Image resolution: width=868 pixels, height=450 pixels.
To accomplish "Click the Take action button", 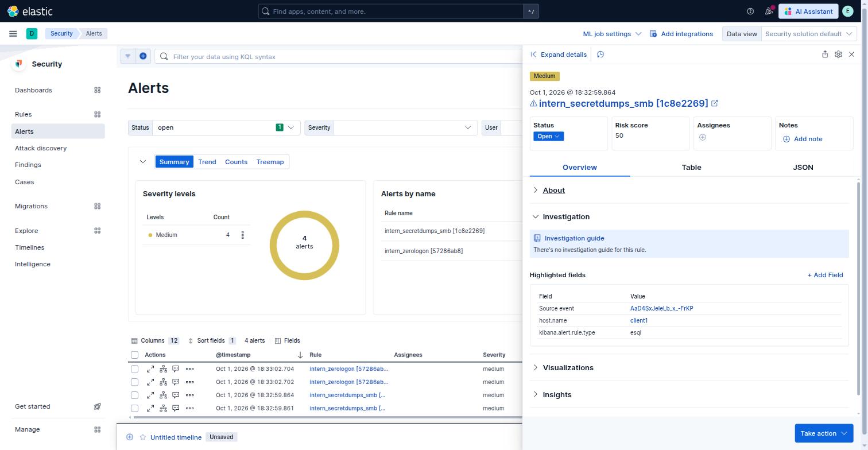I will pyautogui.click(x=824, y=433).
